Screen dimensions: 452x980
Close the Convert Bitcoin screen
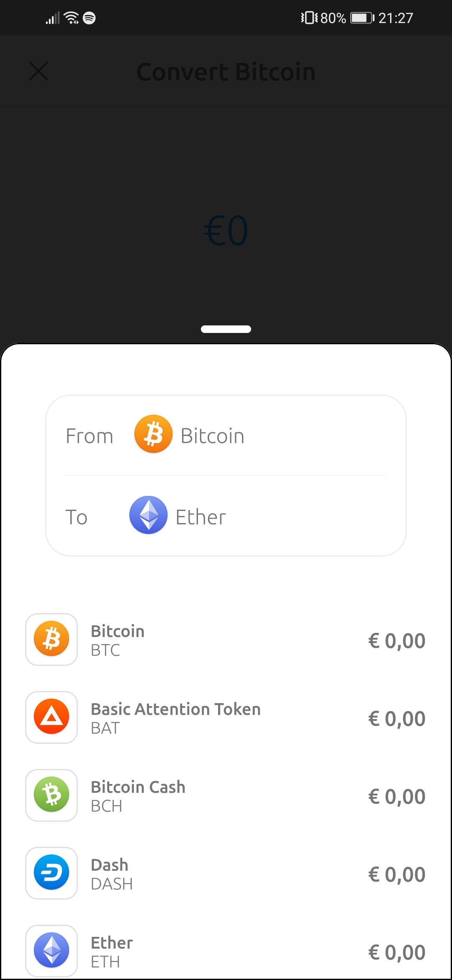39,71
